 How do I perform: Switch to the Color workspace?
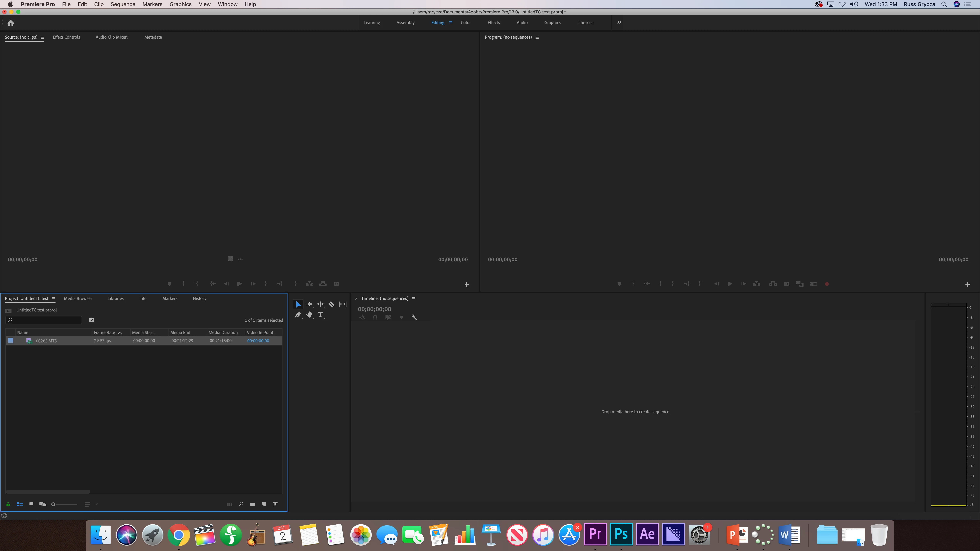point(466,23)
